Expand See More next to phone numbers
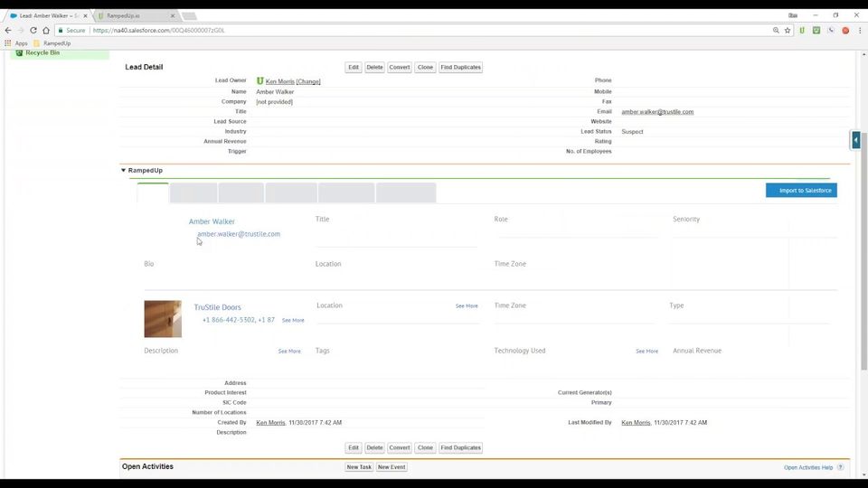 click(x=293, y=320)
